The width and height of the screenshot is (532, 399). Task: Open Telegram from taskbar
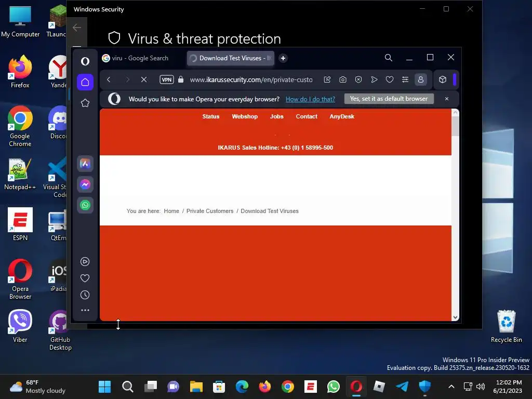point(402,387)
